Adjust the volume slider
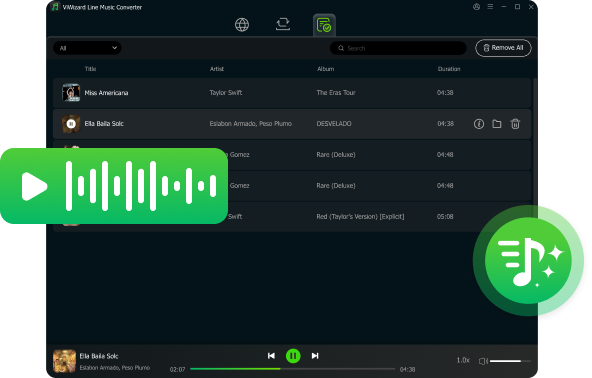 [510, 361]
